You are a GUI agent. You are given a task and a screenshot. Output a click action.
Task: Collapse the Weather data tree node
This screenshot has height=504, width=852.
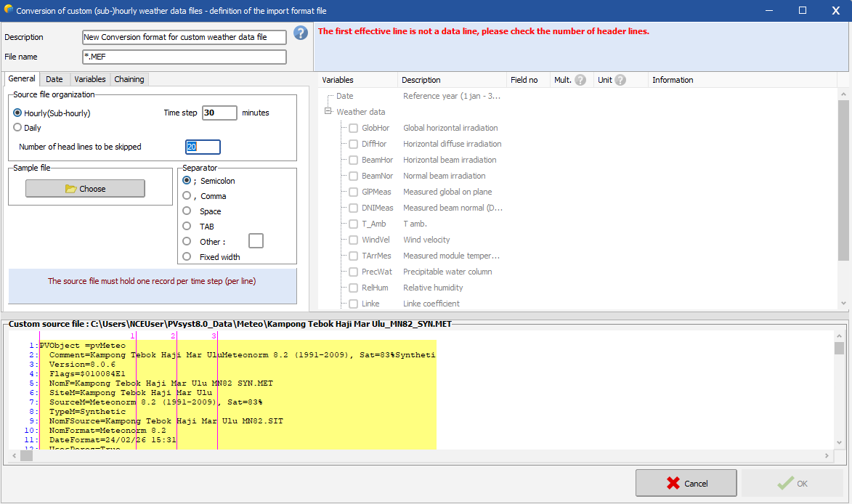click(328, 112)
